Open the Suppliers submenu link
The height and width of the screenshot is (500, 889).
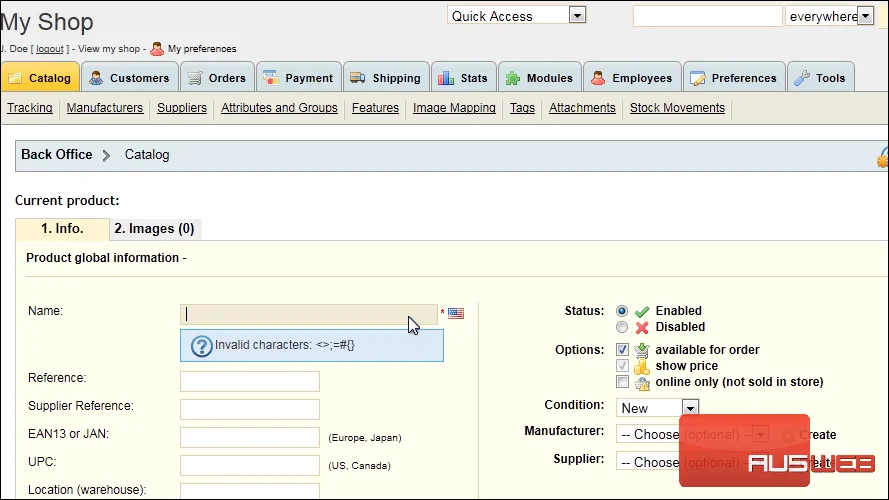182,108
